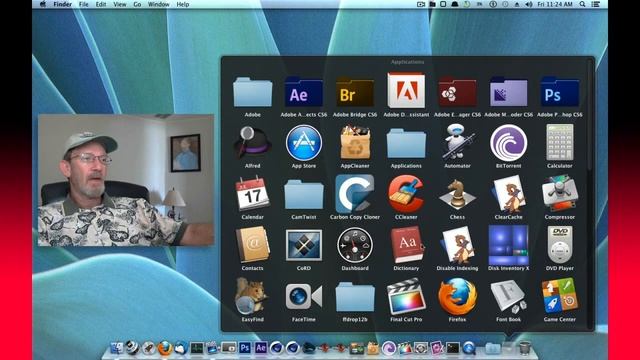Open the Adobe Bridge CS6 folder

(355, 93)
